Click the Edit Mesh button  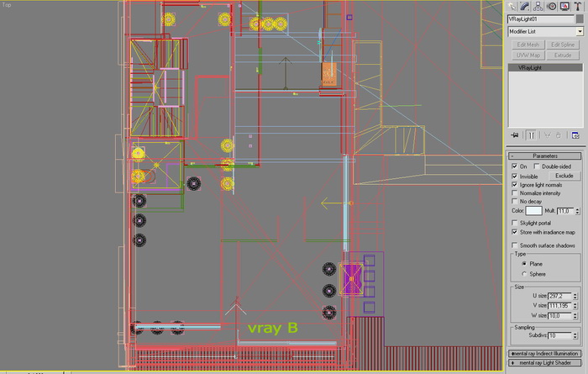(528, 45)
